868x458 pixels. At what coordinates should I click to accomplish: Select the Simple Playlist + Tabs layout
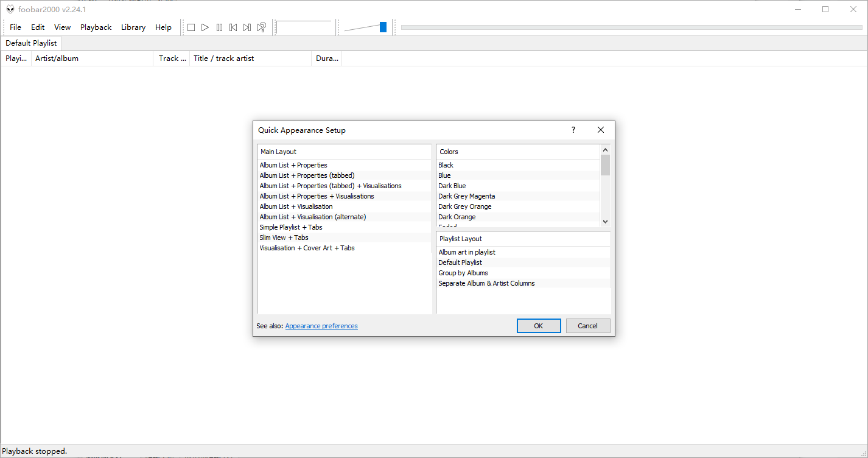pyautogui.click(x=291, y=227)
